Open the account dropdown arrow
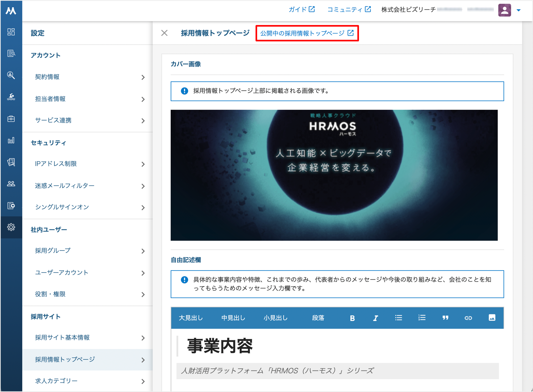This screenshot has width=533, height=392. (519, 10)
